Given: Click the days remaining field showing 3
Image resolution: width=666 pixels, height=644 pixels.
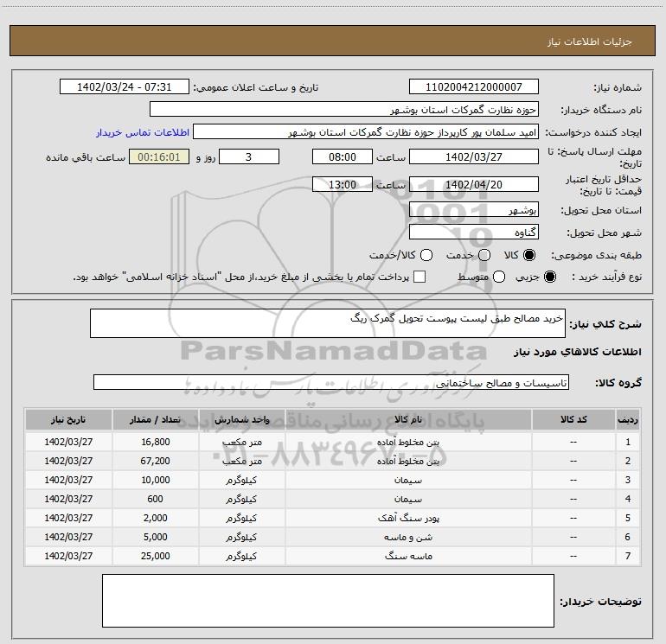Looking at the screenshot, I should 249,156.
